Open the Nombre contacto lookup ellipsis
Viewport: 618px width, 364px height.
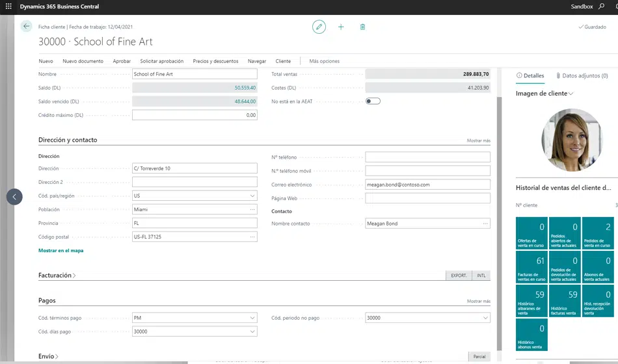485,224
